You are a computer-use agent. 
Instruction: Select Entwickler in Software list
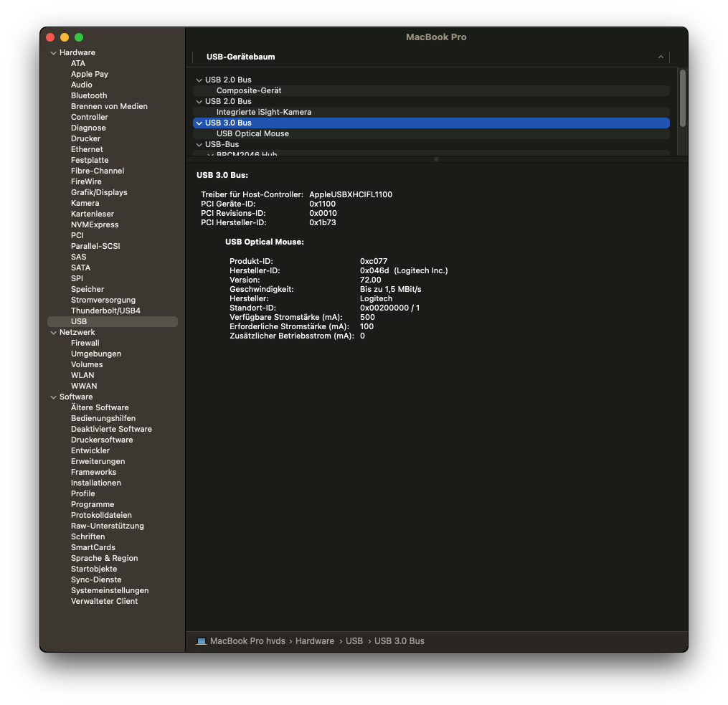[x=90, y=450]
